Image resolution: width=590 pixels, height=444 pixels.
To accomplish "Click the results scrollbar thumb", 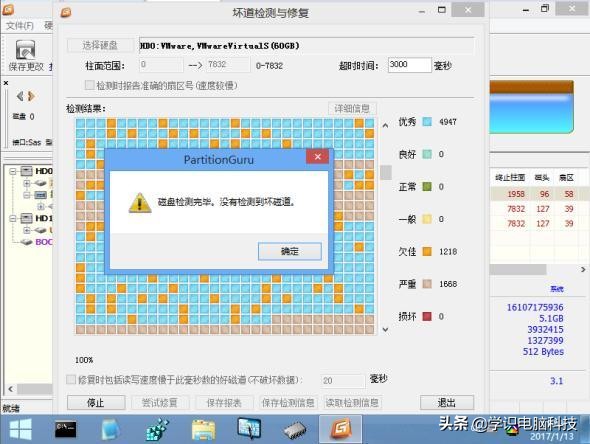I will click(386, 172).
